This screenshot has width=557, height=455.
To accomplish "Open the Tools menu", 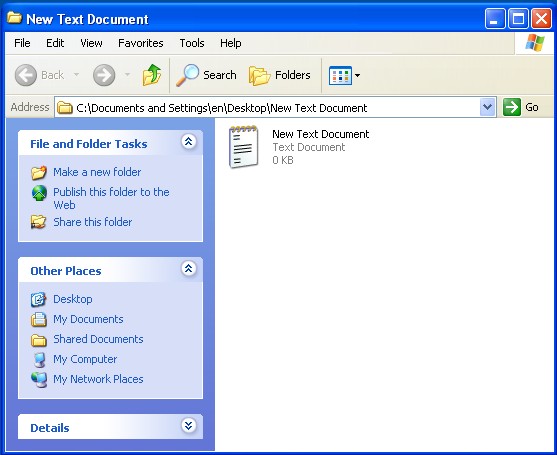I will click(x=192, y=43).
